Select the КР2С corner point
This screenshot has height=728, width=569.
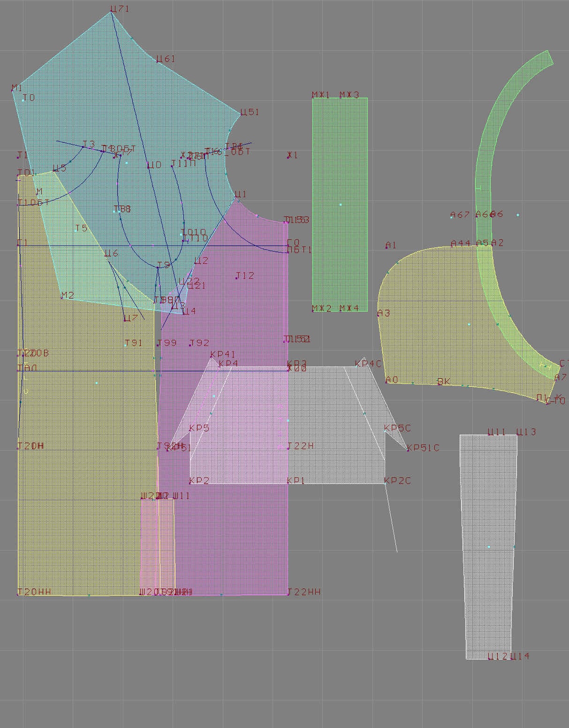click(385, 483)
